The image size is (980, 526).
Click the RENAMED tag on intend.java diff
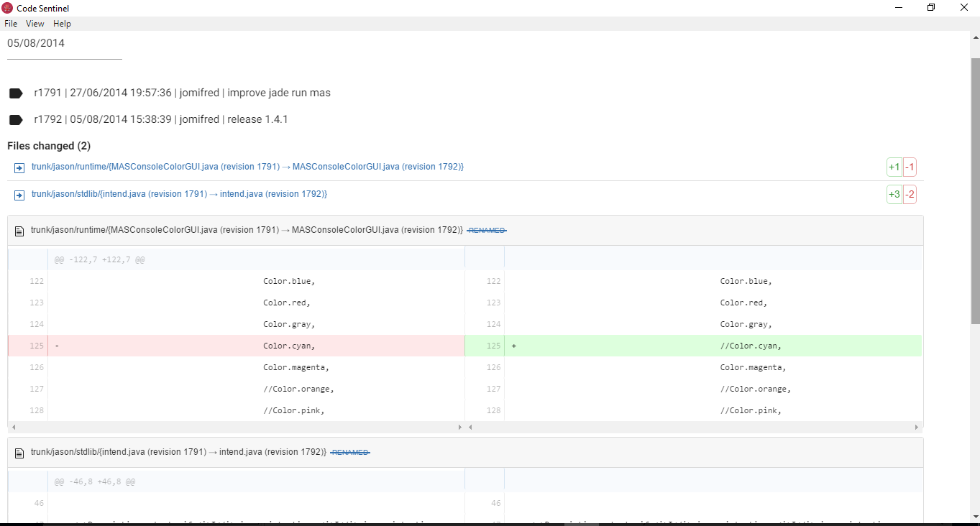coord(350,453)
